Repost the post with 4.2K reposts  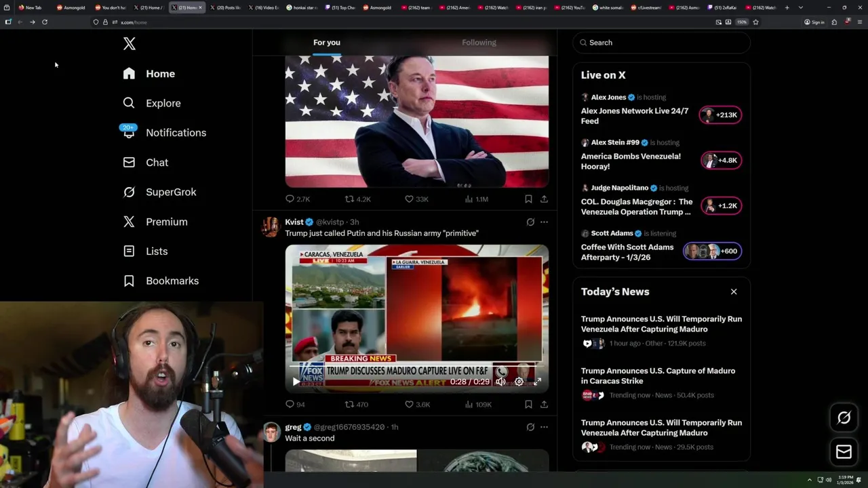click(357, 199)
